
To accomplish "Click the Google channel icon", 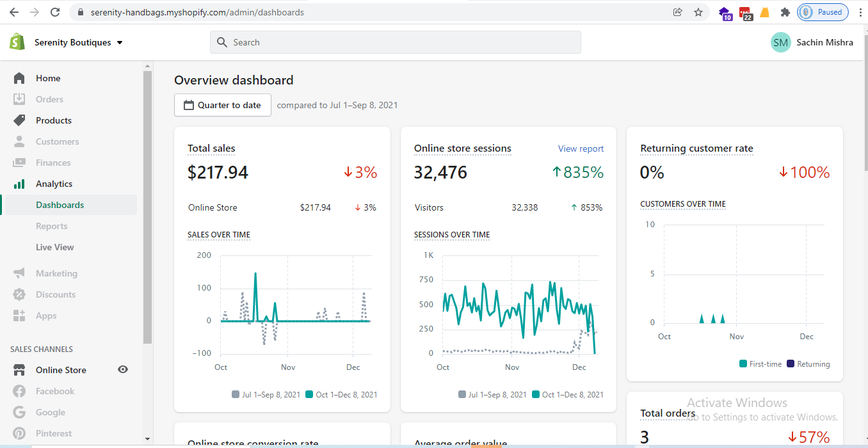I will point(19,412).
